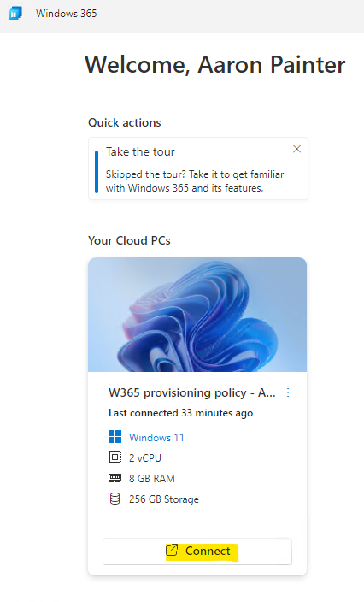Select the W365 provisioning policy name
Screen dimensions: 364x602
[191, 392]
